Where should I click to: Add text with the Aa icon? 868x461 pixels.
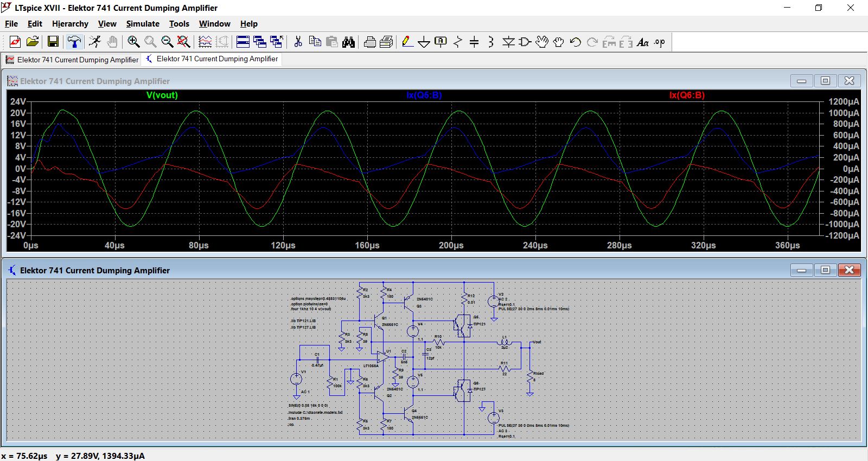coord(643,42)
